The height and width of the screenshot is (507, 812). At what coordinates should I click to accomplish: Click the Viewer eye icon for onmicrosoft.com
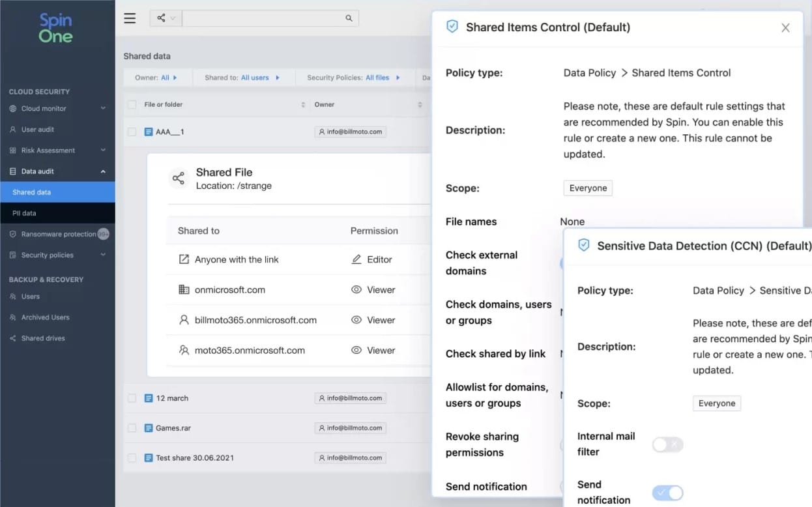[x=356, y=290]
